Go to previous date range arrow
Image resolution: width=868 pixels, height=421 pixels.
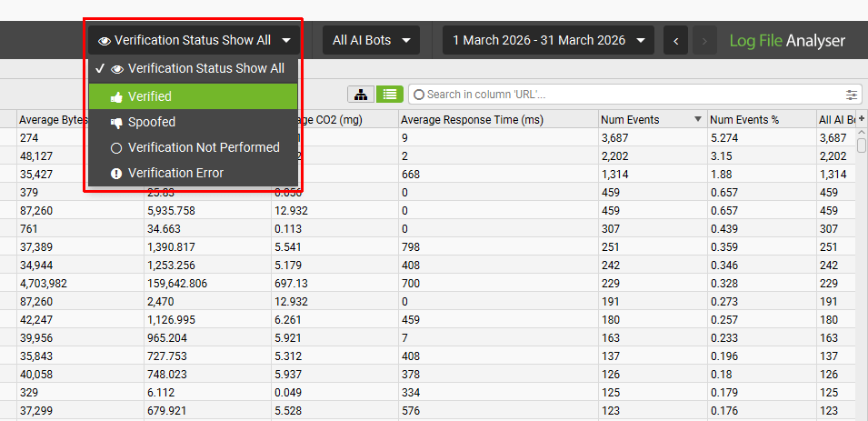(675, 40)
